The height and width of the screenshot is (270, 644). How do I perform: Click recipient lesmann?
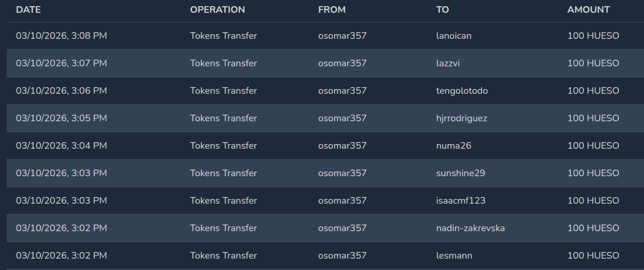tap(454, 255)
